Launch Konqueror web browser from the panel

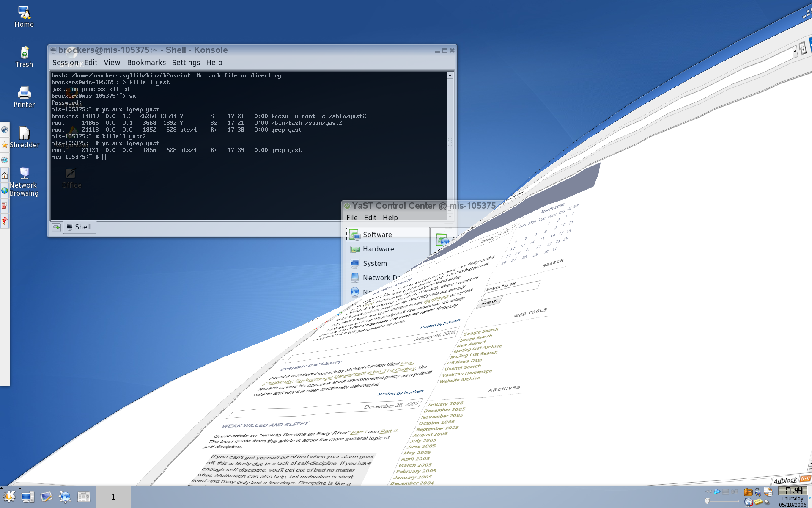click(65, 497)
